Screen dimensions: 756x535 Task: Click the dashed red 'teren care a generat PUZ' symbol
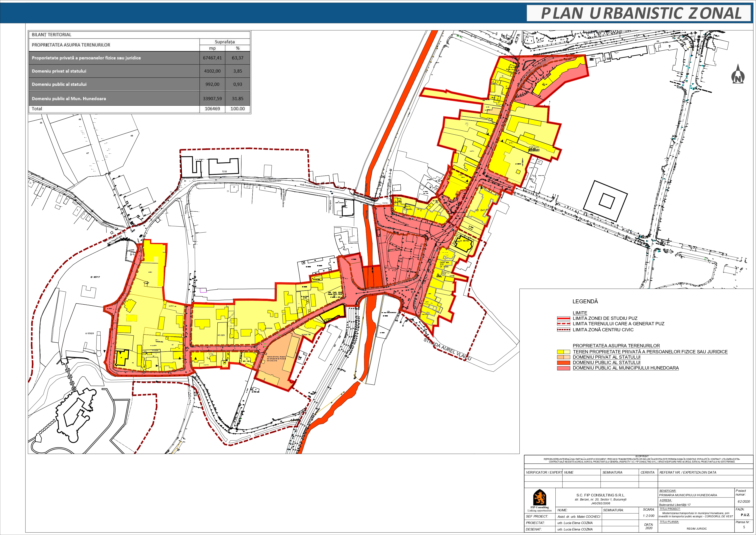point(563,324)
